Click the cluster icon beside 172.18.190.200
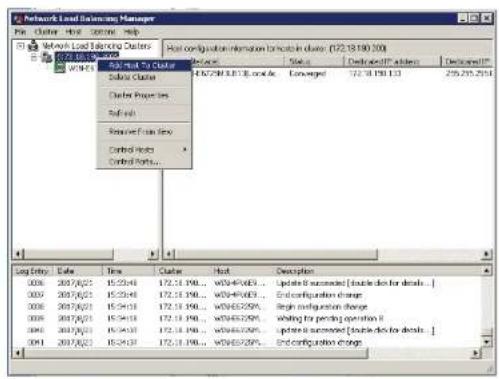Image resolution: width=499 pixels, height=379 pixels. (46, 57)
